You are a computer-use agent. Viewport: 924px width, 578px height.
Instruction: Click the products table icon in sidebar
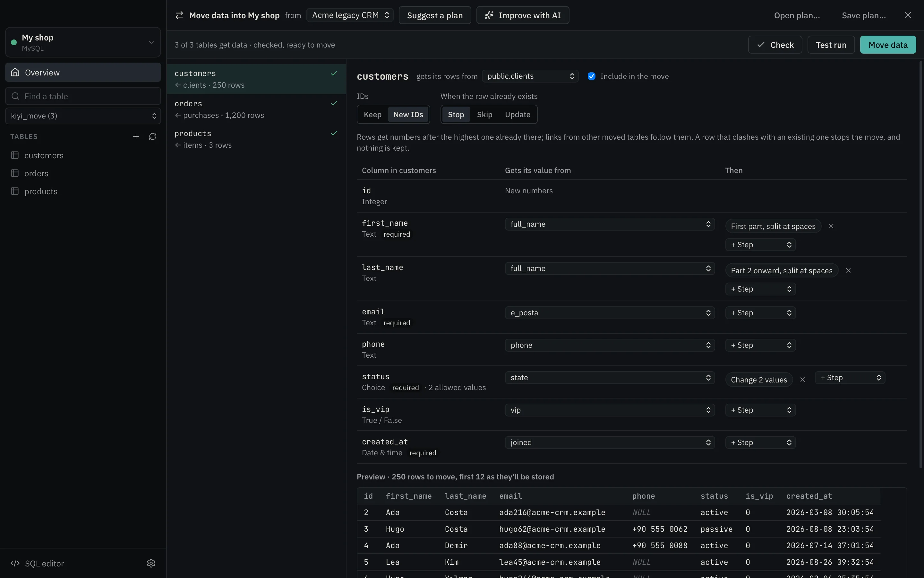pyautogui.click(x=15, y=191)
